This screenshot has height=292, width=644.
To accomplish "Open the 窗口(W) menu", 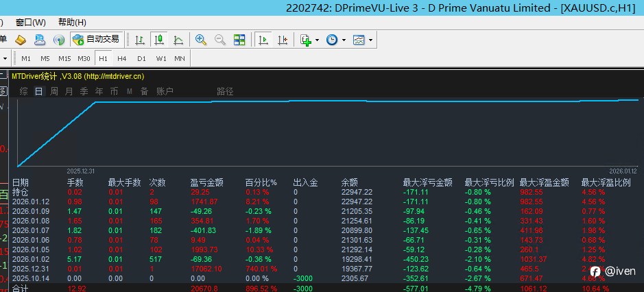I will click(x=31, y=23).
